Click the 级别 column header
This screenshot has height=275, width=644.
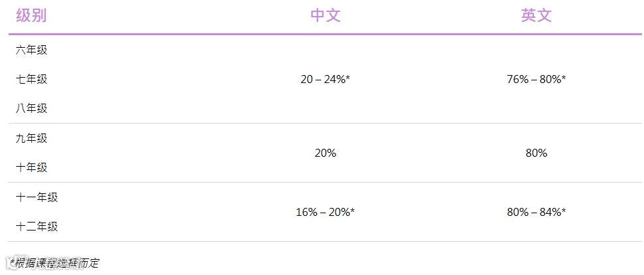pos(31,16)
